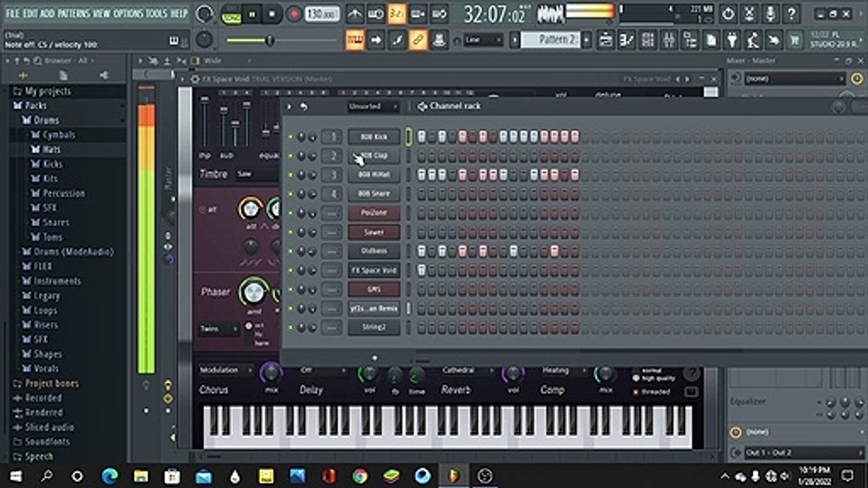This screenshot has height=488, width=868.
Task: Mute the 808 Snare channel LED
Action: [x=290, y=194]
